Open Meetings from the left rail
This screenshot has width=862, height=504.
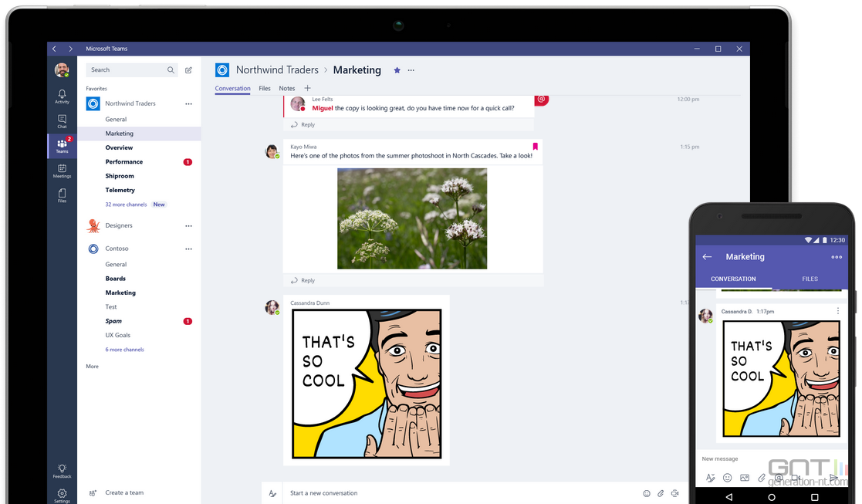pos(62,171)
